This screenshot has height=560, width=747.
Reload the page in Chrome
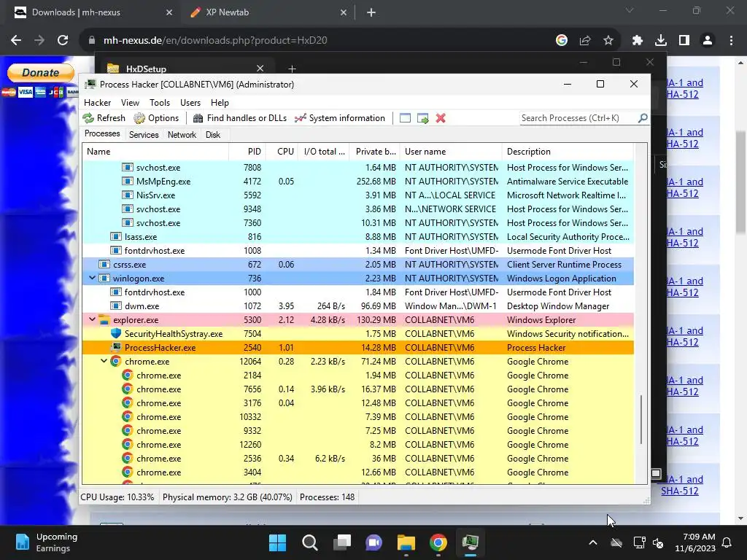click(63, 41)
